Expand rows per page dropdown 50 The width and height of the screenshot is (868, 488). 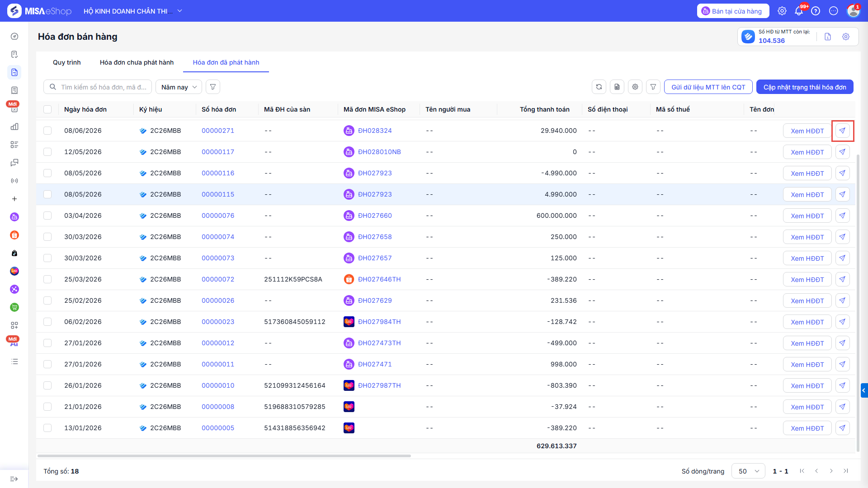click(748, 471)
